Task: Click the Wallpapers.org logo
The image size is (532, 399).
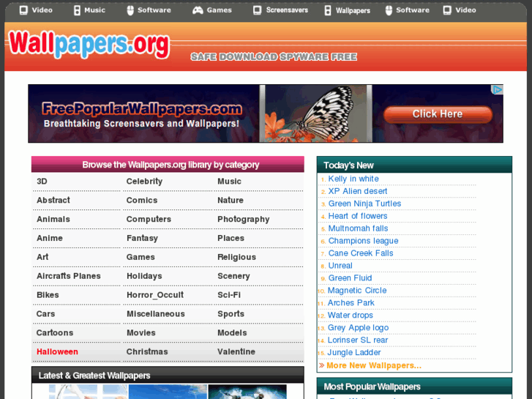Action: point(89,44)
